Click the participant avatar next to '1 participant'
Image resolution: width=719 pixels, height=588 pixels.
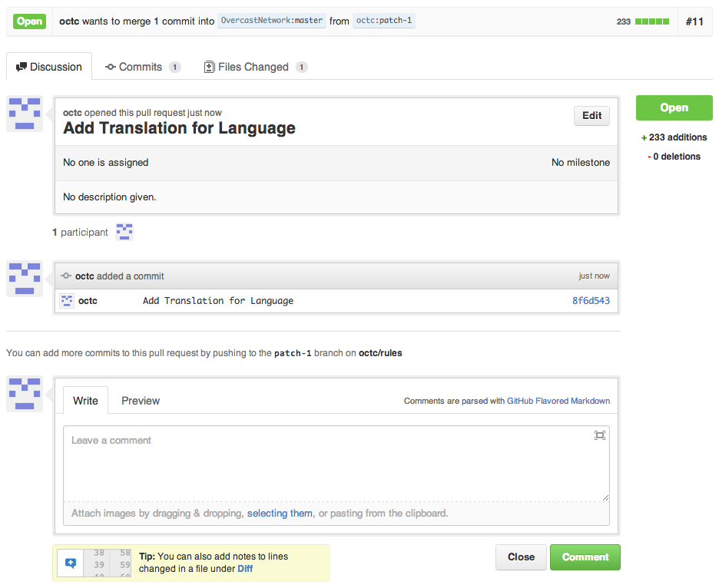click(124, 232)
